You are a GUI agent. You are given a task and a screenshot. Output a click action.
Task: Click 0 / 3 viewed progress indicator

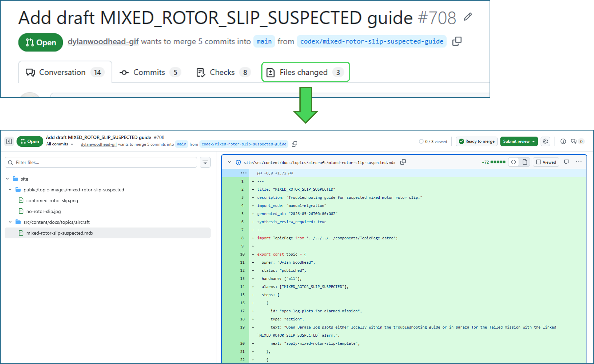tap(433, 142)
